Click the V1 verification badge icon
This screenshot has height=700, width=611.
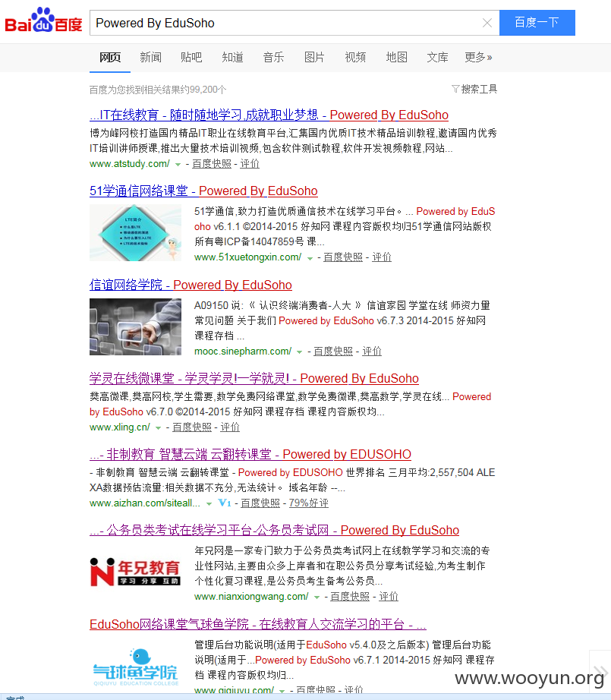[225, 503]
